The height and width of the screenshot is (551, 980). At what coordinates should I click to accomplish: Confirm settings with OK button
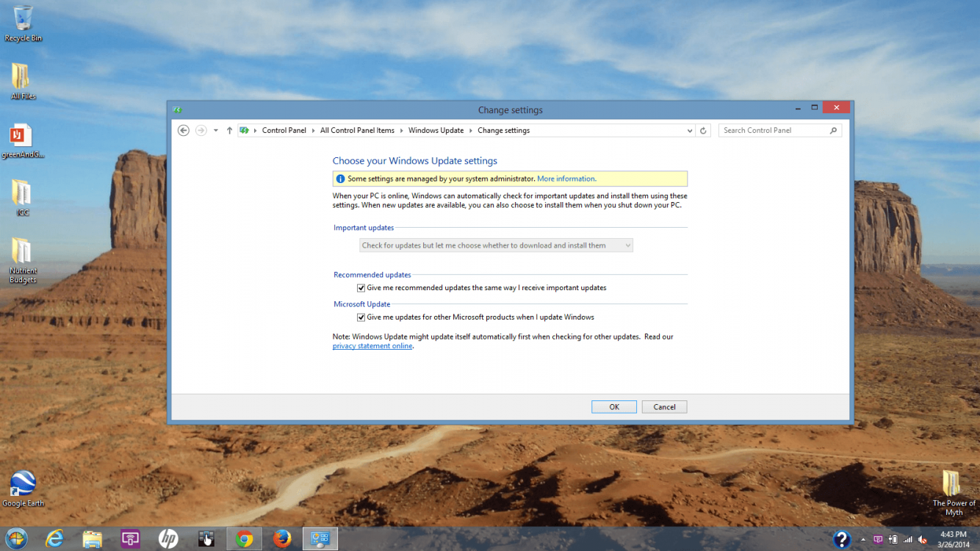[x=614, y=407]
